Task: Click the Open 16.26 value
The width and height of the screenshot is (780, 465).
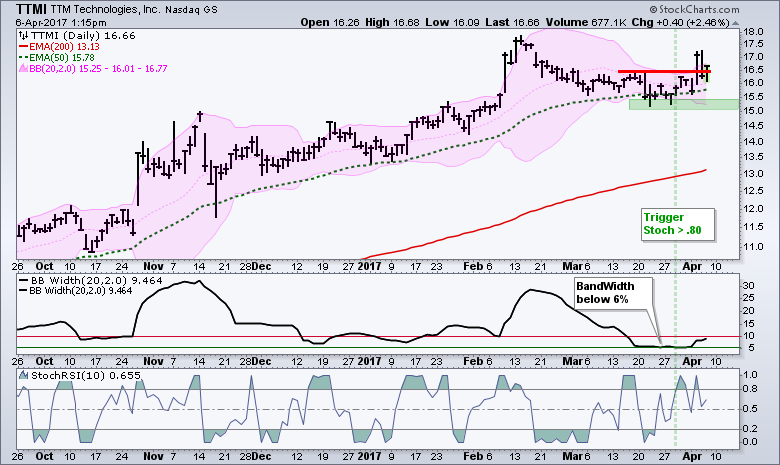Action: [x=330, y=23]
